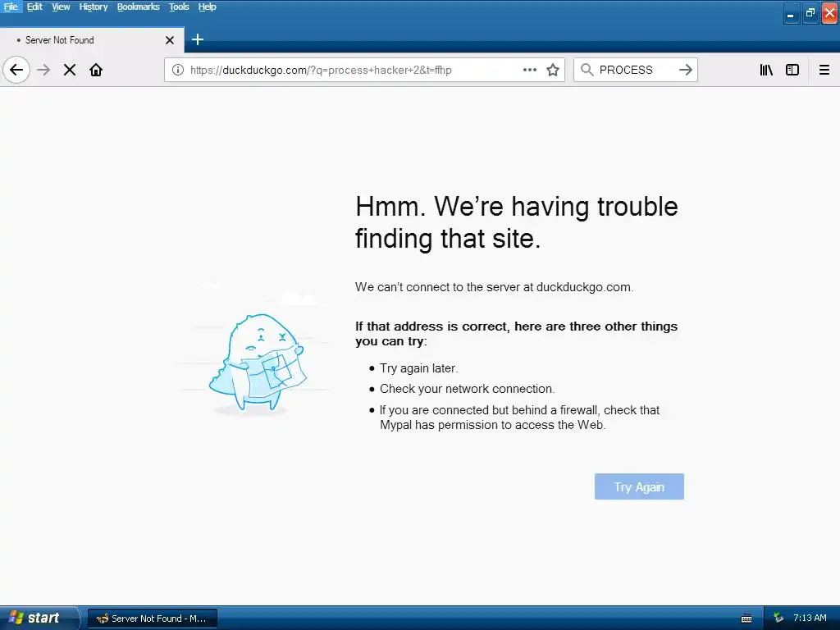Click the Try Again button
The height and width of the screenshot is (630, 840).
[x=639, y=486]
